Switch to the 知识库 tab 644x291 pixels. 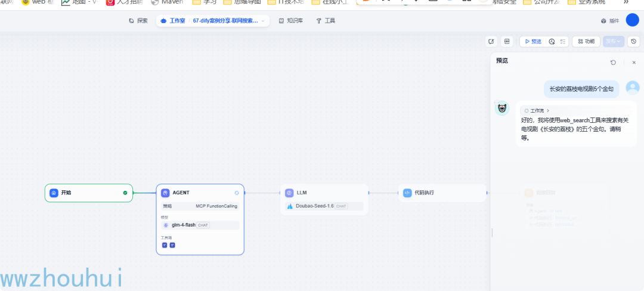point(291,21)
